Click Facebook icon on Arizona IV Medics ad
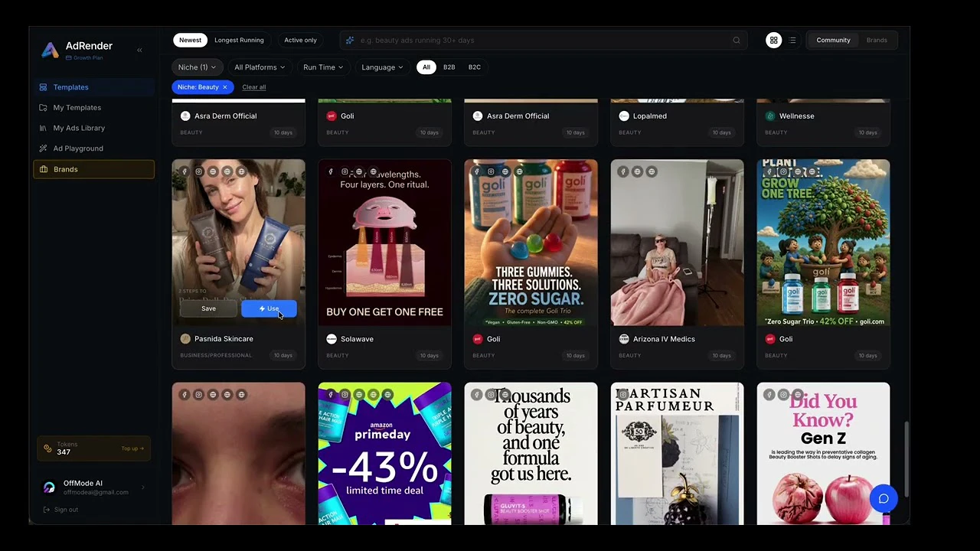Screen dimensions: 980x551 (x=623, y=171)
